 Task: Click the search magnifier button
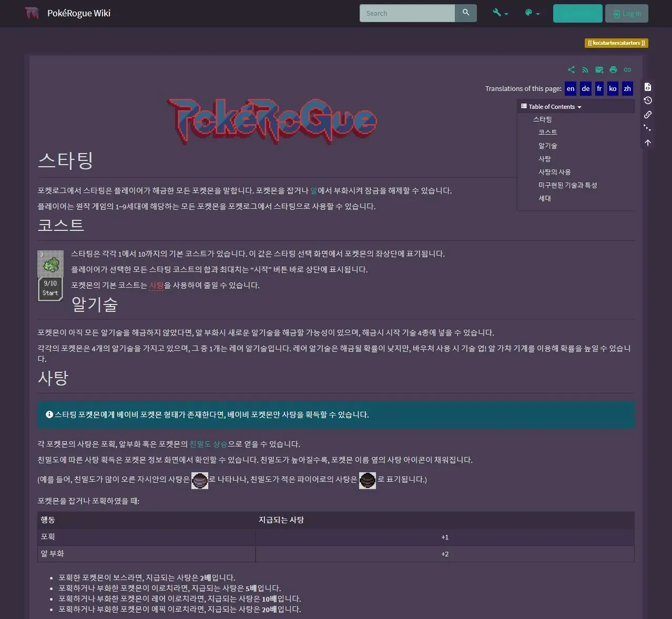[466, 13]
